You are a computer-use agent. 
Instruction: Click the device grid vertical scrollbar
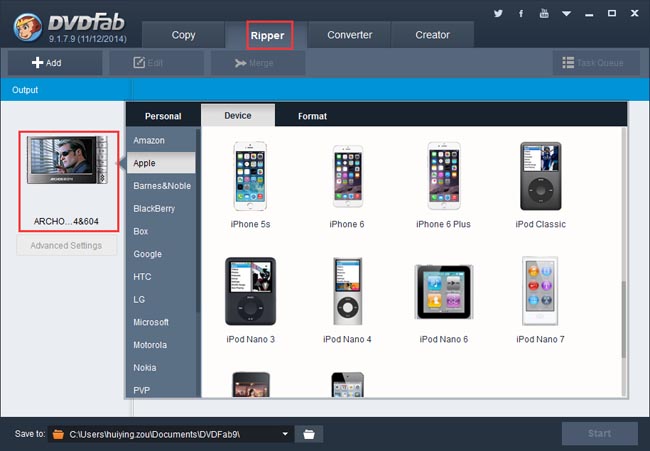[623, 319]
